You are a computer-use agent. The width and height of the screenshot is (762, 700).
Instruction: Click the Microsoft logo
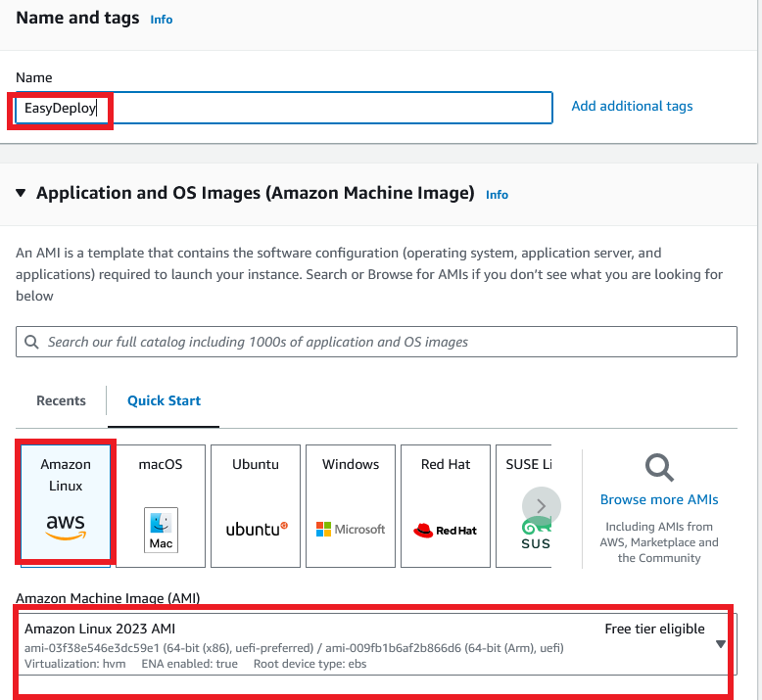tap(351, 529)
